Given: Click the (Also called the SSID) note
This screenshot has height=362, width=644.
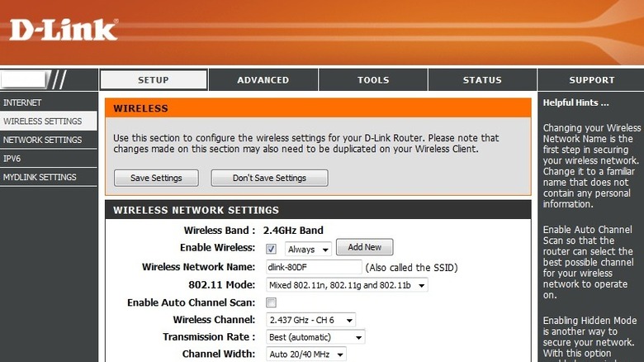Looking at the screenshot, I should [411, 268].
